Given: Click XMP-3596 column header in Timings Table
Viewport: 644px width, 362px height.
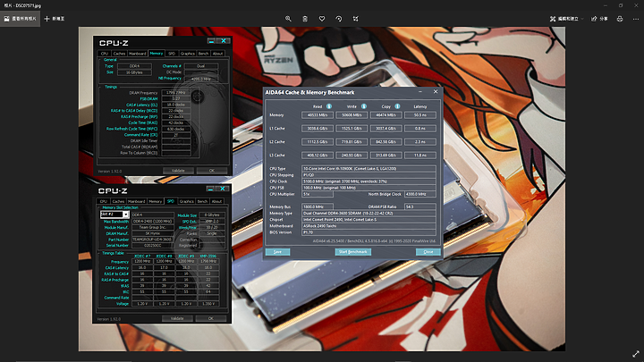Looking at the screenshot, I should 208,257.
